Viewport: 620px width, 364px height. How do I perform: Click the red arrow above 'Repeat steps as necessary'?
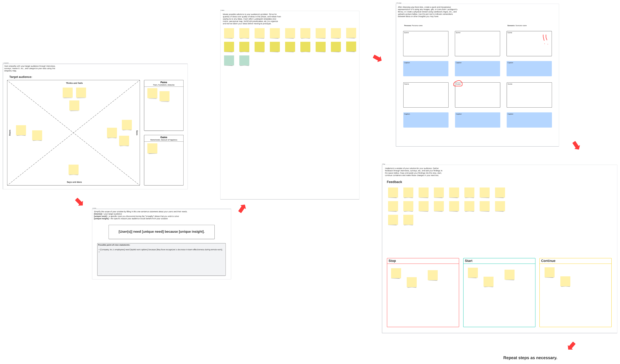pyautogui.click(x=571, y=346)
